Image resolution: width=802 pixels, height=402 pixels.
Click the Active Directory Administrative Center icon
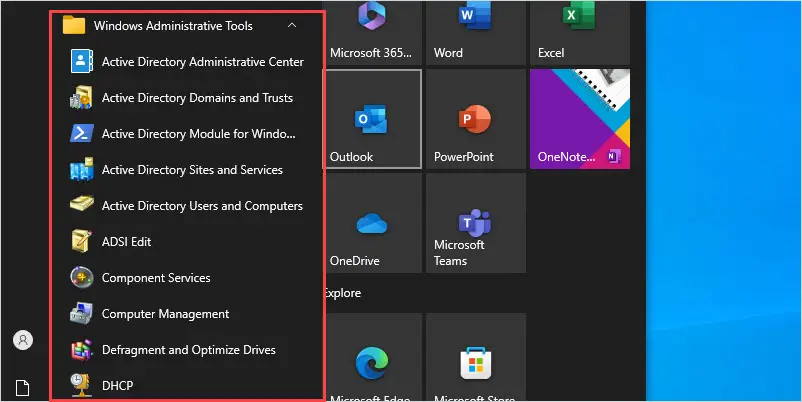click(x=81, y=61)
